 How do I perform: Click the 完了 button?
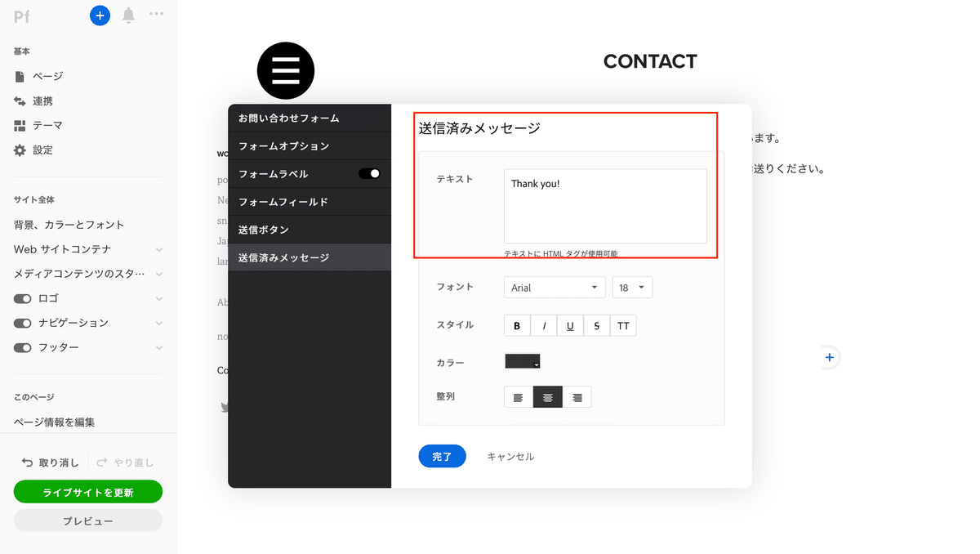[442, 456]
